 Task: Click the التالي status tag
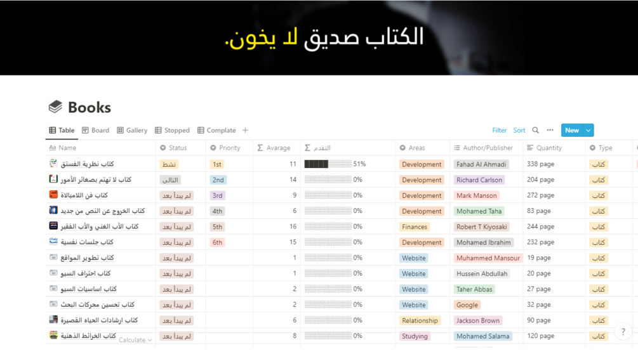(x=171, y=179)
